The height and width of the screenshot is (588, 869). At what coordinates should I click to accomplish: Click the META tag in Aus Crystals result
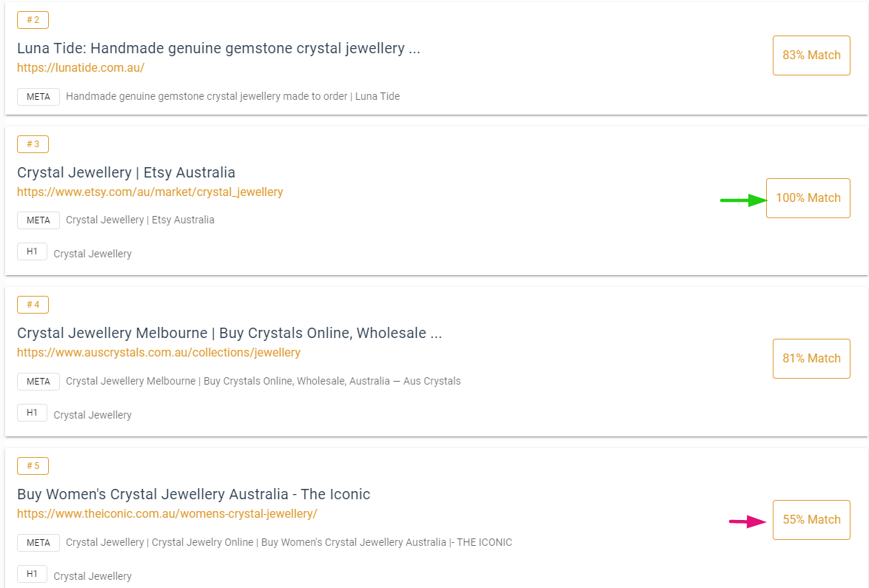click(38, 381)
